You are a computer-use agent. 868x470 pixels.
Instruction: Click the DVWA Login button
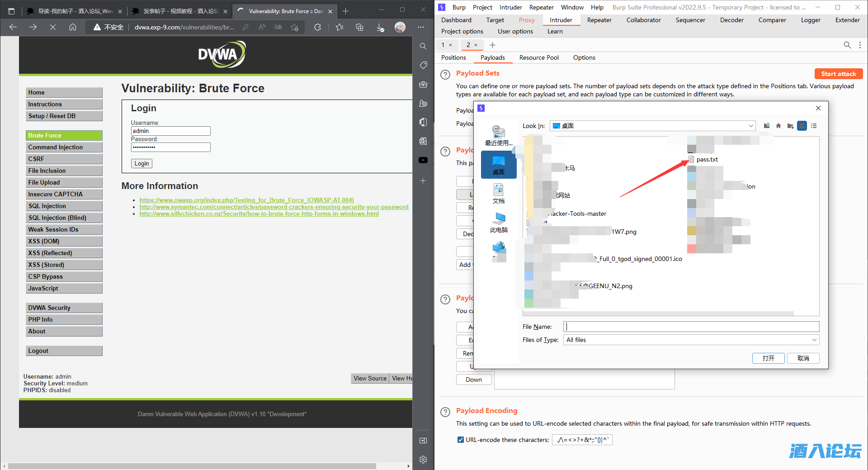click(142, 163)
